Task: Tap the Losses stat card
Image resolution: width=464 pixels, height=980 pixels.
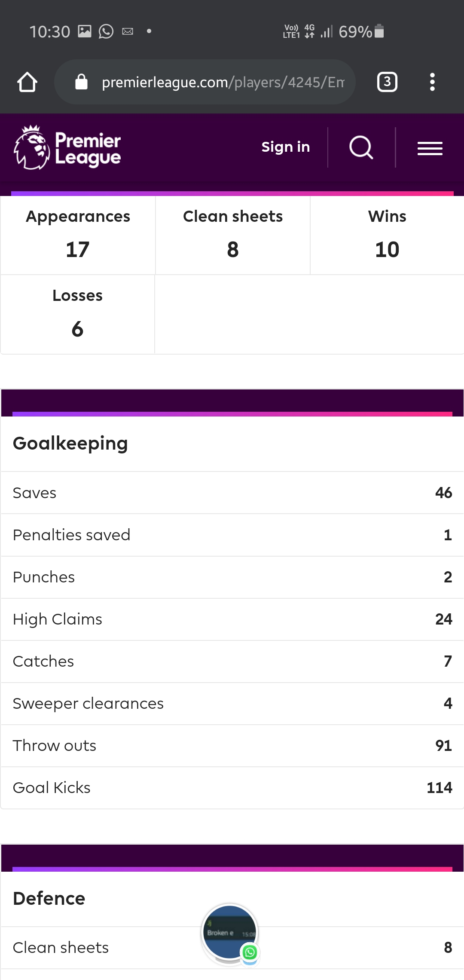Action: click(78, 314)
